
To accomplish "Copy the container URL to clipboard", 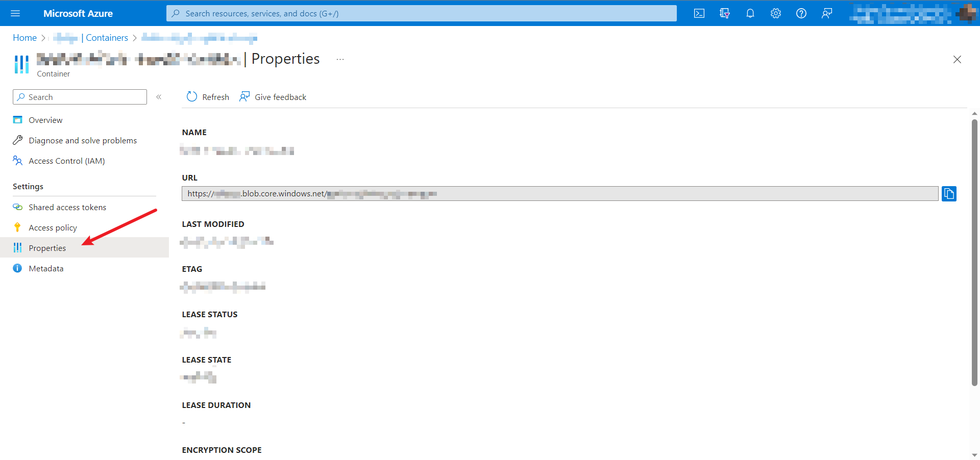I will point(948,194).
